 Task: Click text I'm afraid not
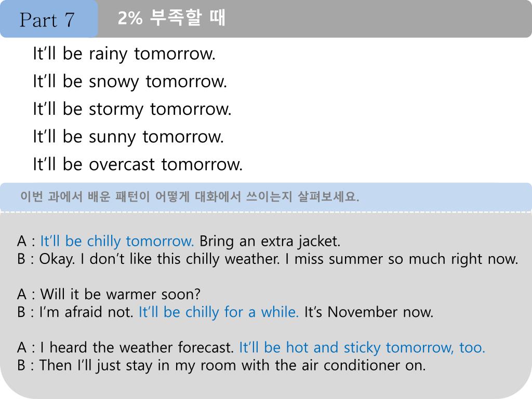tap(86, 312)
